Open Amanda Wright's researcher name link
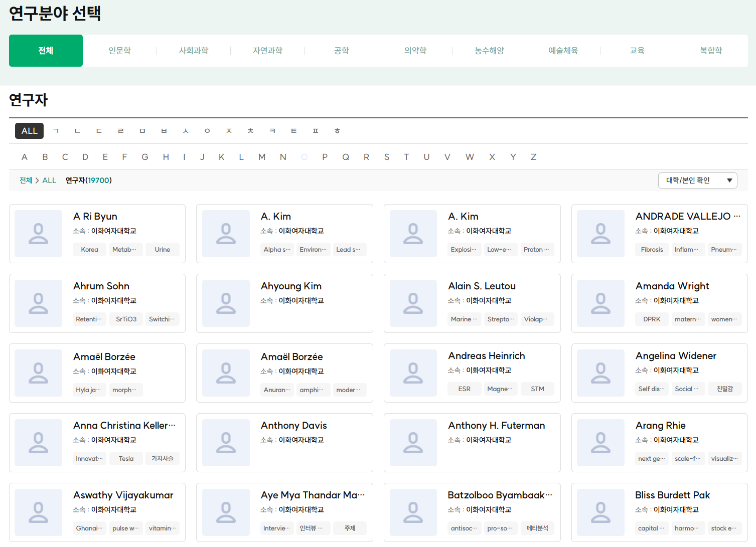This screenshot has height=547, width=756. 672,286
